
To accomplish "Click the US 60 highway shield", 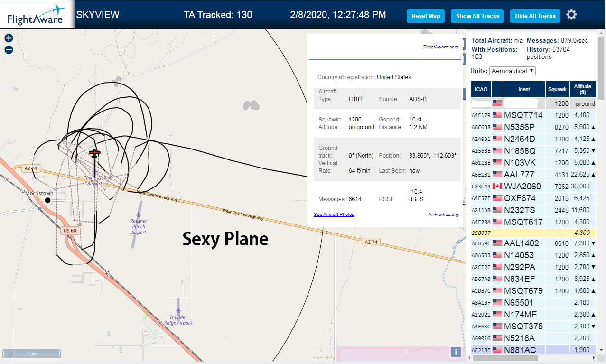I will click(x=69, y=231).
